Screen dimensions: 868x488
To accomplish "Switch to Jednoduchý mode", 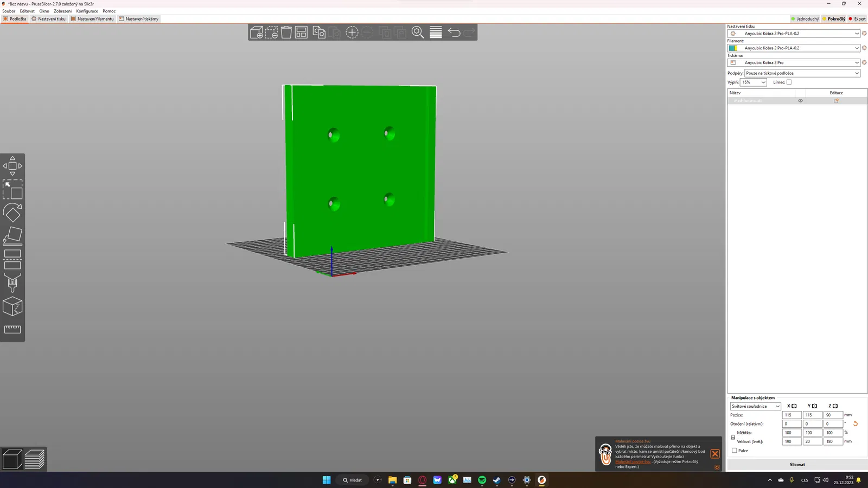I will (x=805, y=19).
